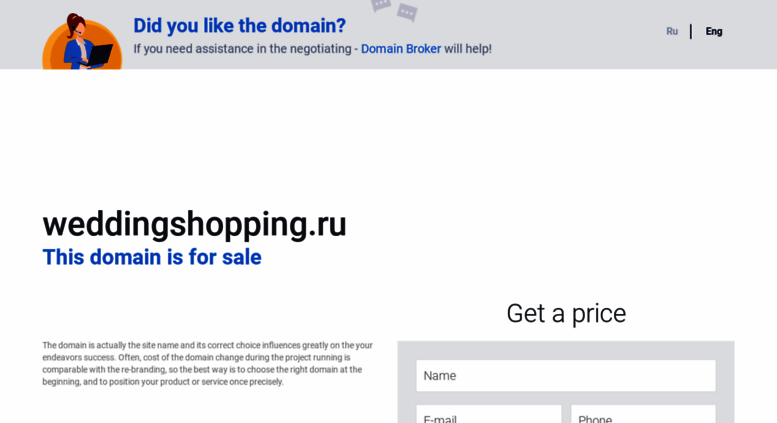The width and height of the screenshot is (777, 423).
Task: Switch language to Ru
Action: (x=671, y=31)
